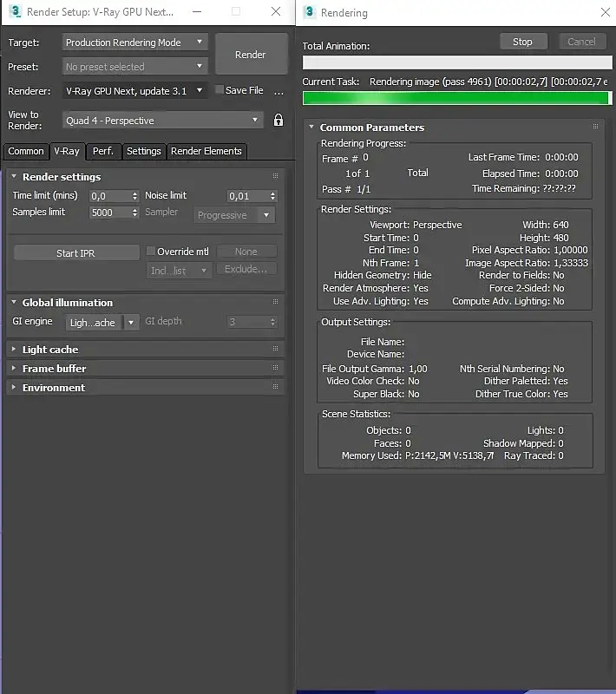Close the Rendering dialog window
The height and width of the screenshot is (694, 616).
click(x=606, y=12)
